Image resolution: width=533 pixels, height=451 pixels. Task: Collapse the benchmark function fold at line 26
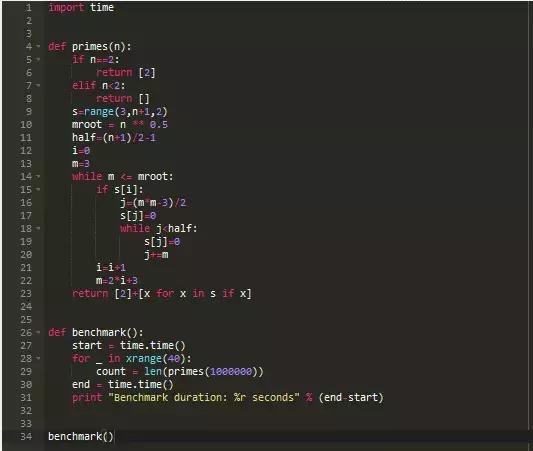click(38, 332)
